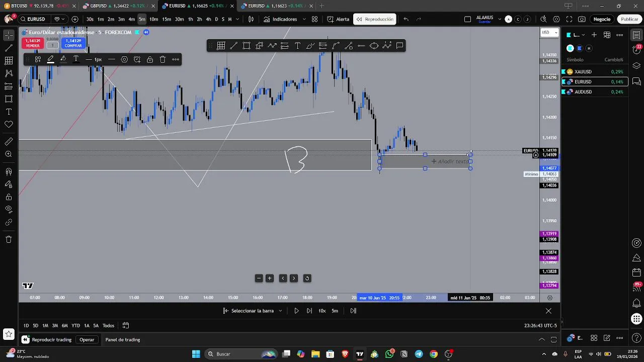
Task: Open the Indicadores menu
Action: pos(280,19)
